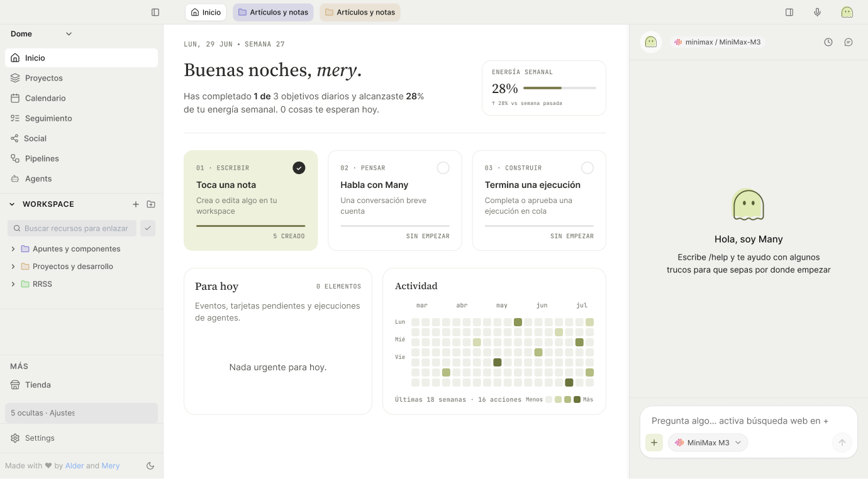Open the chat history clock icon
Viewport: 868px width, 479px height.
click(828, 42)
